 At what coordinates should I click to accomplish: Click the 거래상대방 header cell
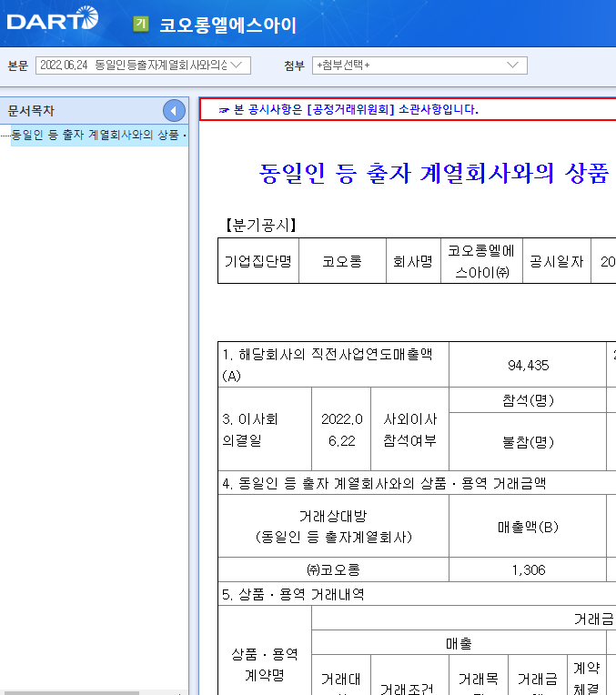(x=334, y=526)
